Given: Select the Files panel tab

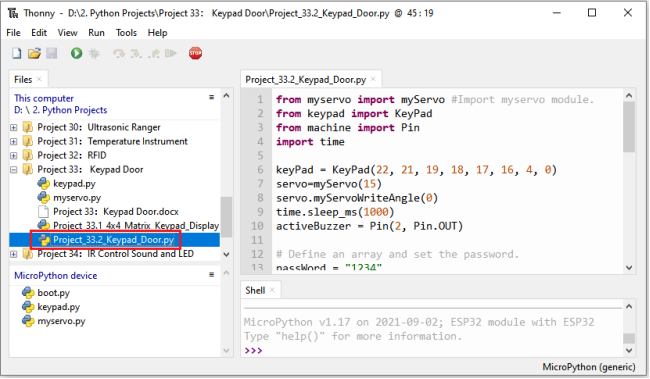Looking at the screenshot, I should point(23,79).
